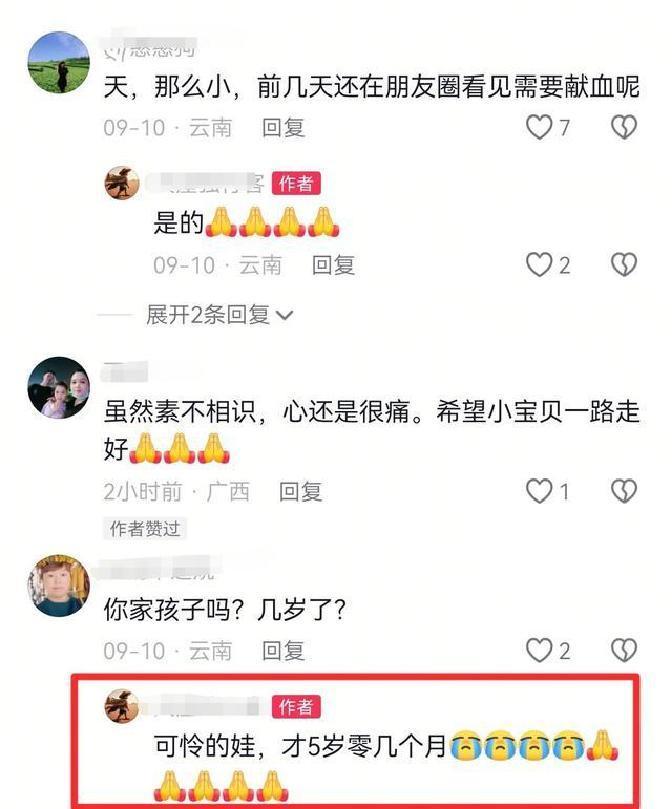Dislike the author's 是的 reply
672x809 pixels.
tap(624, 265)
